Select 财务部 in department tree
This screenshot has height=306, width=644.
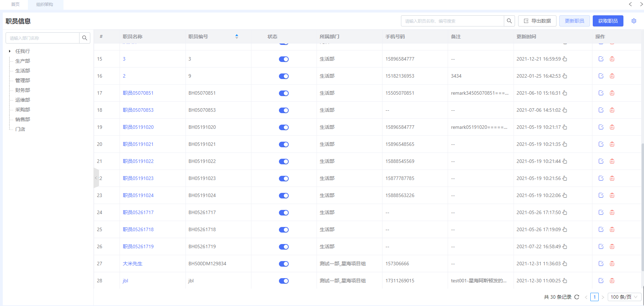(x=23, y=90)
